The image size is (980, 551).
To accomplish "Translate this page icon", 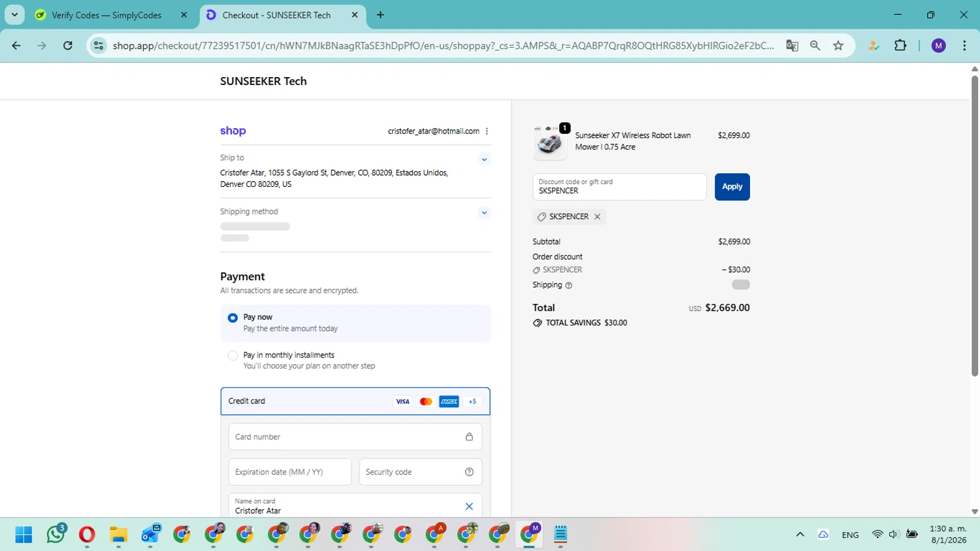I will coord(792,46).
